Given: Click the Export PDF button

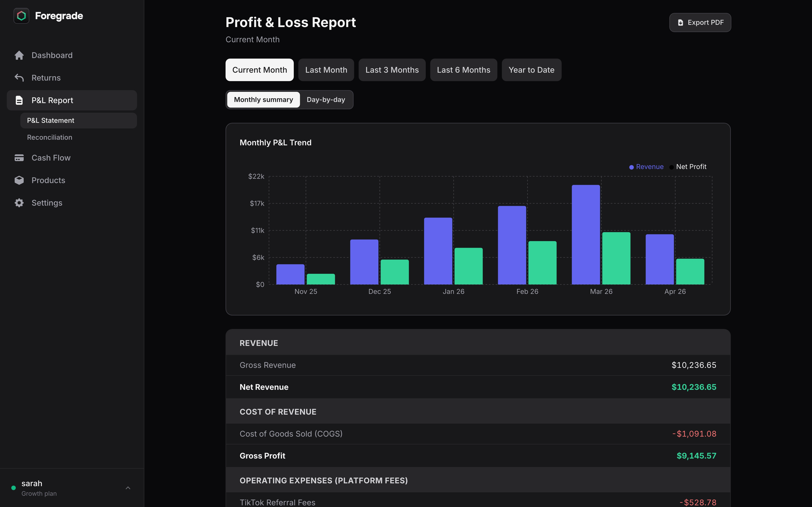Looking at the screenshot, I should [x=700, y=23].
